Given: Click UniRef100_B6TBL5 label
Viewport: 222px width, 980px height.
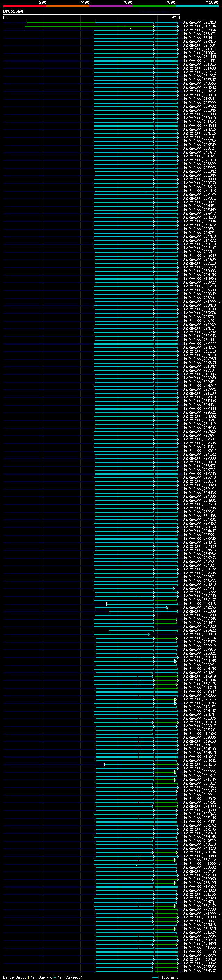Looking at the screenshot, I should 199,64.
